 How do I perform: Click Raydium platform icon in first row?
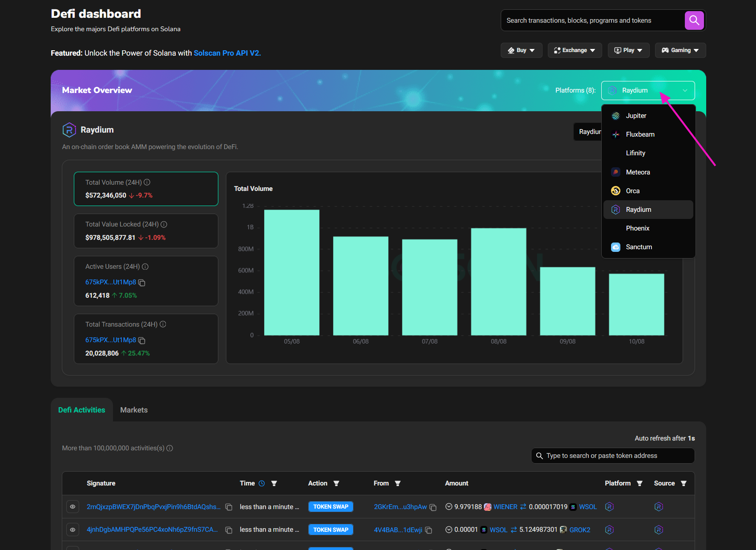pos(609,506)
